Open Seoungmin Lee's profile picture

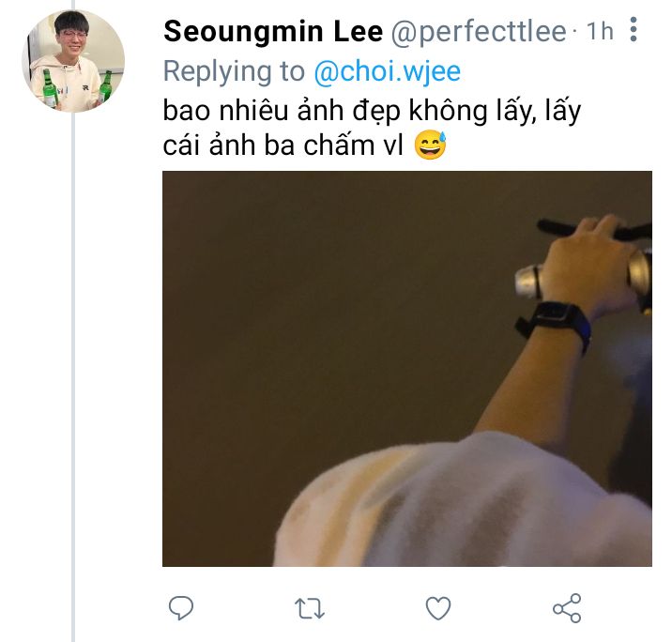(73, 61)
